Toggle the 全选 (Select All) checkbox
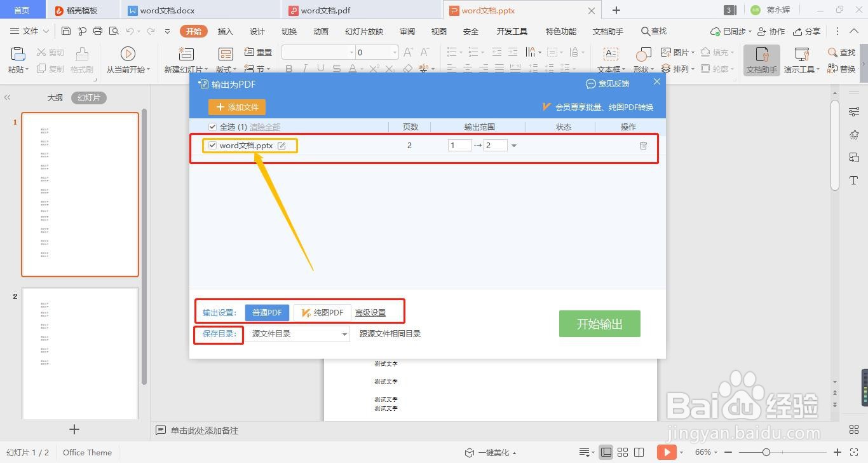 212,127
